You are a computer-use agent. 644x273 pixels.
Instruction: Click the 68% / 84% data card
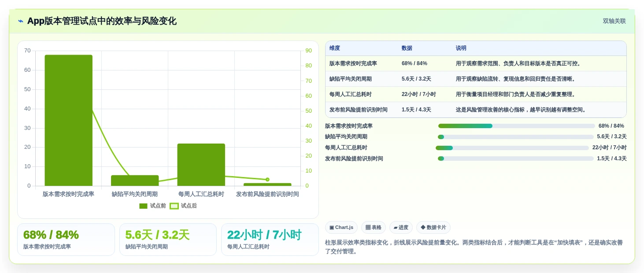pos(66,240)
